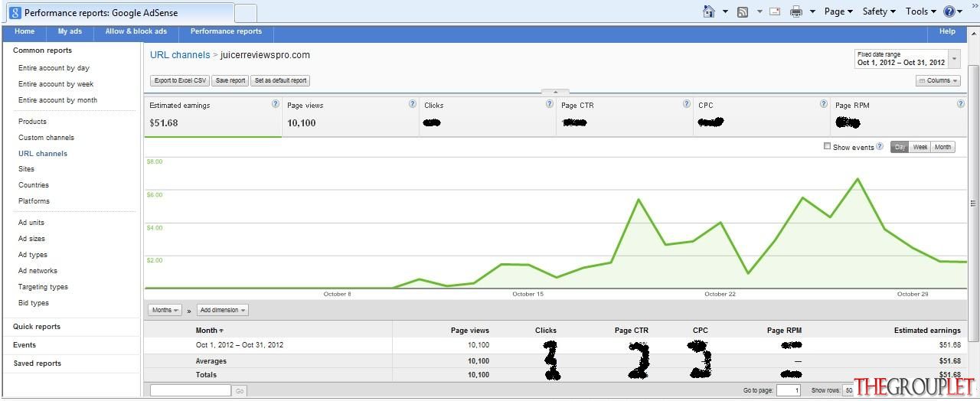The image size is (980, 401).
Task: Expand the toolbar overflow chevron
Action: click(x=975, y=5)
